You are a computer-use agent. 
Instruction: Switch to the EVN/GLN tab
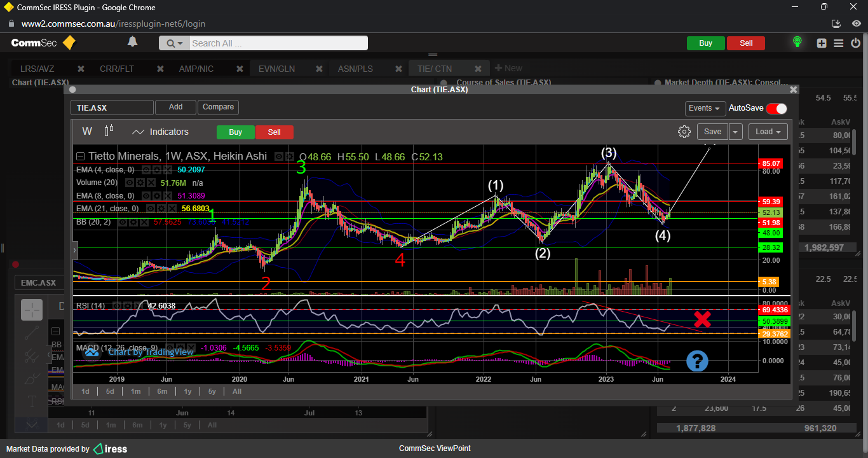tap(276, 68)
